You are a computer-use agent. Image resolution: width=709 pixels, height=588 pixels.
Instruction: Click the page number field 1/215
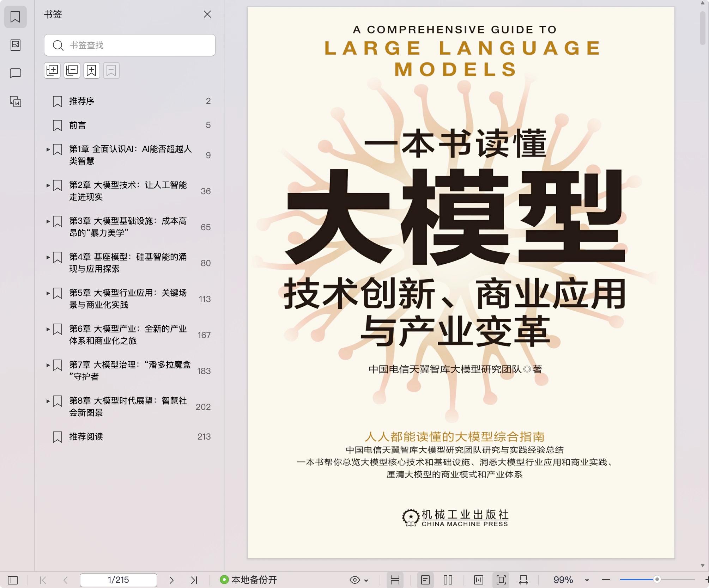(119, 580)
